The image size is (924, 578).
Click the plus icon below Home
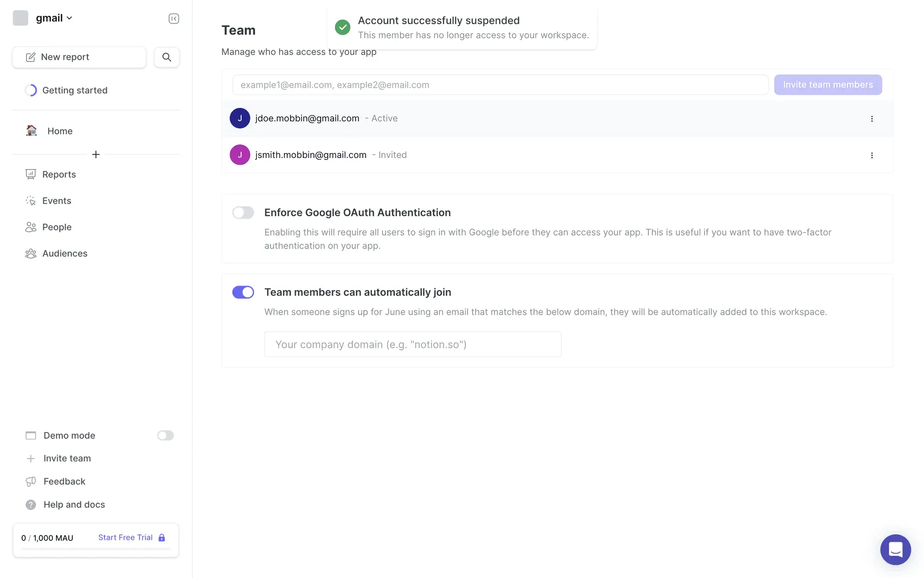96,154
